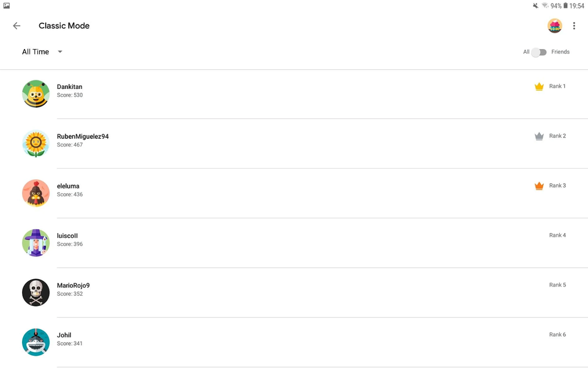The image size is (588, 368).
Task: Go back with the arrow icon
Action: [17, 26]
